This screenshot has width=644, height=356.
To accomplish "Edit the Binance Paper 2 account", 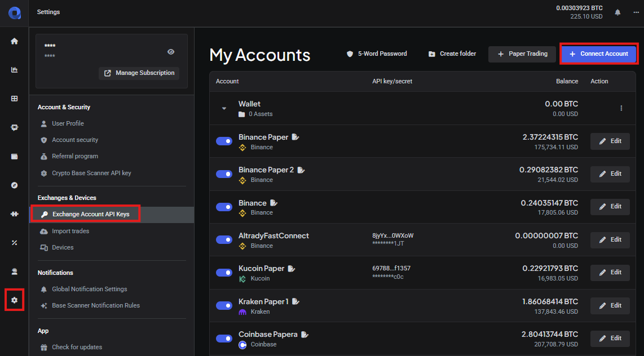I will (610, 174).
